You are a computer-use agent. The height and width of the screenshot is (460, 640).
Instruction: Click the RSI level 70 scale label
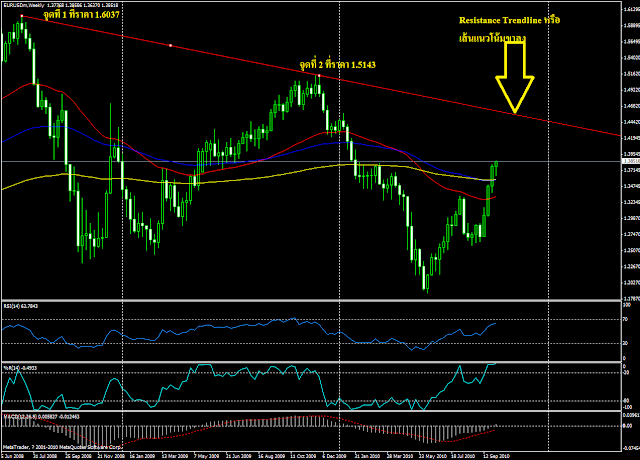click(625, 319)
